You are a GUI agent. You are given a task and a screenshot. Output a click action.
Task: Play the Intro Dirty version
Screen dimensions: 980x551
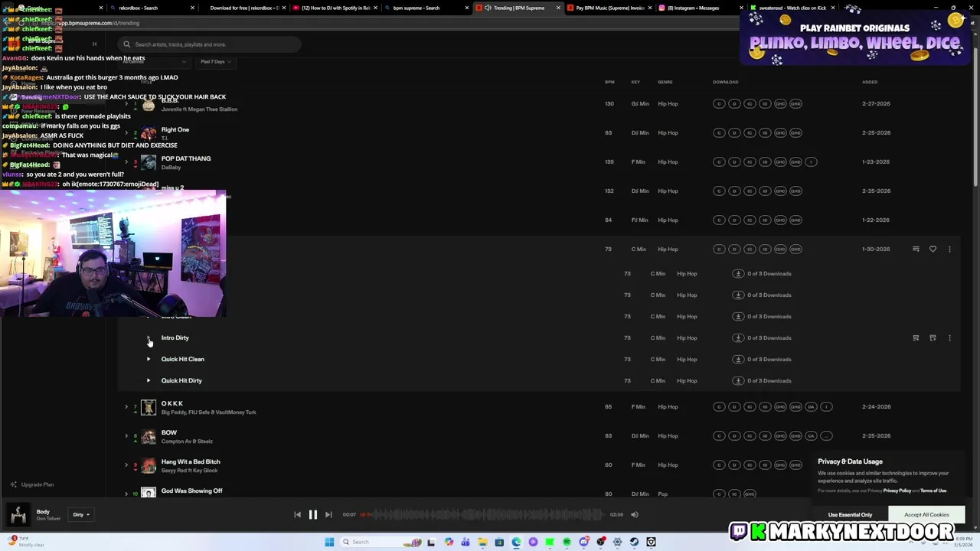(149, 337)
